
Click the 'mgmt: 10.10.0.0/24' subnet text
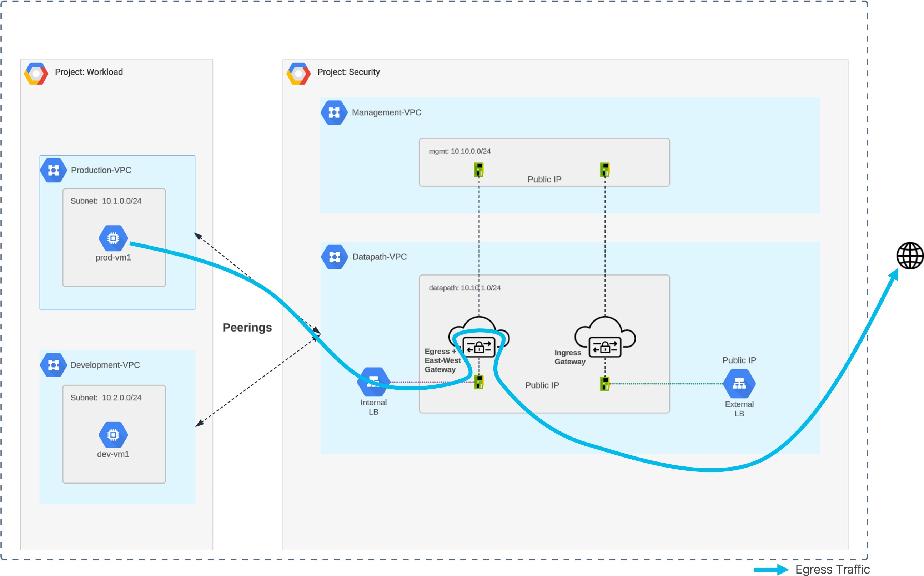point(460,151)
